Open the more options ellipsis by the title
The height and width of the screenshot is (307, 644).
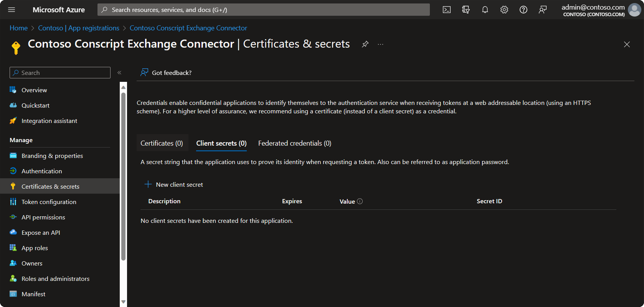click(380, 44)
